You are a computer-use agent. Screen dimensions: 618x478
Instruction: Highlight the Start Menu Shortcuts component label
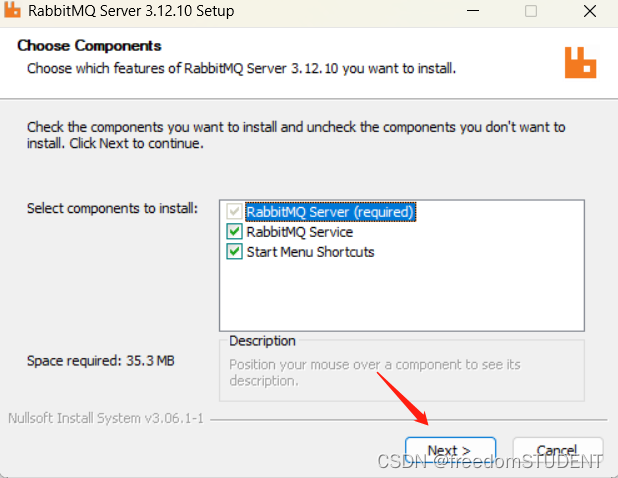click(310, 252)
